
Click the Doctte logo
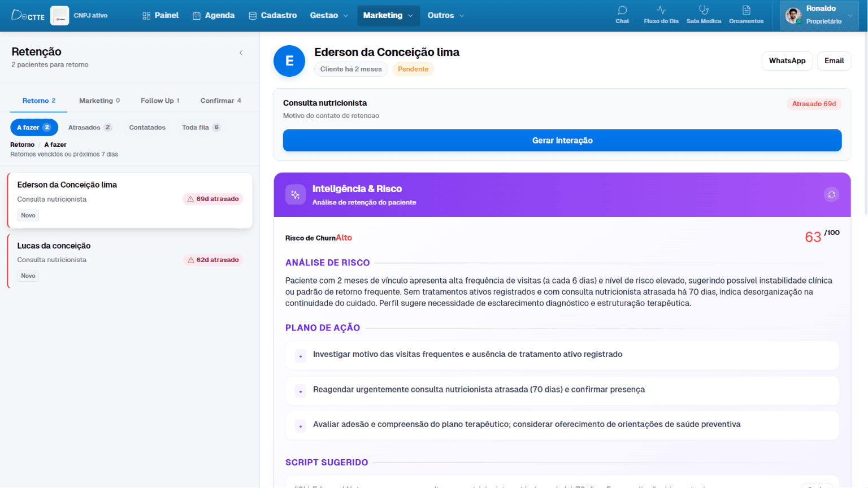[28, 15]
